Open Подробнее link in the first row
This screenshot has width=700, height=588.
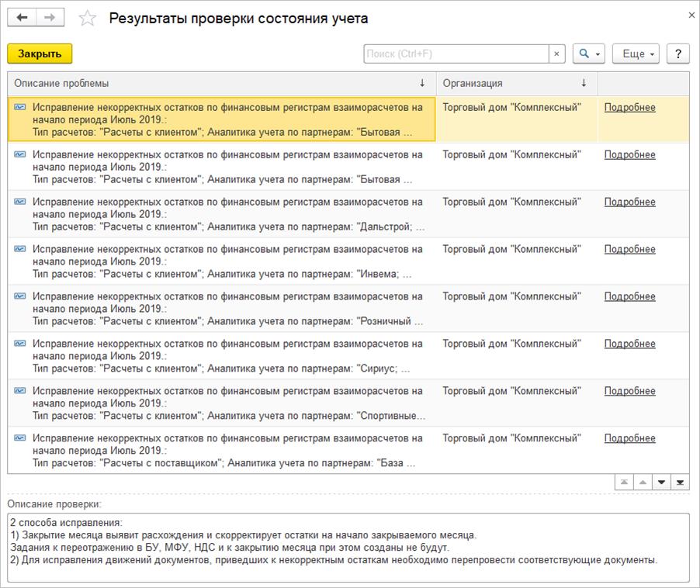629,108
